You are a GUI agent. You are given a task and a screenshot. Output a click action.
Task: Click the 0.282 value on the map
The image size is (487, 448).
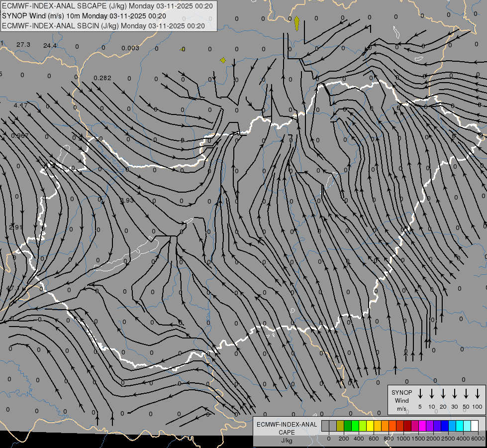pyautogui.click(x=102, y=78)
